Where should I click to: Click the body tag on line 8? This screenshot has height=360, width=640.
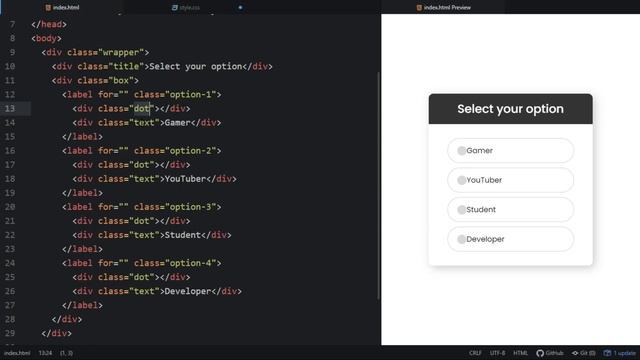[x=46, y=38]
